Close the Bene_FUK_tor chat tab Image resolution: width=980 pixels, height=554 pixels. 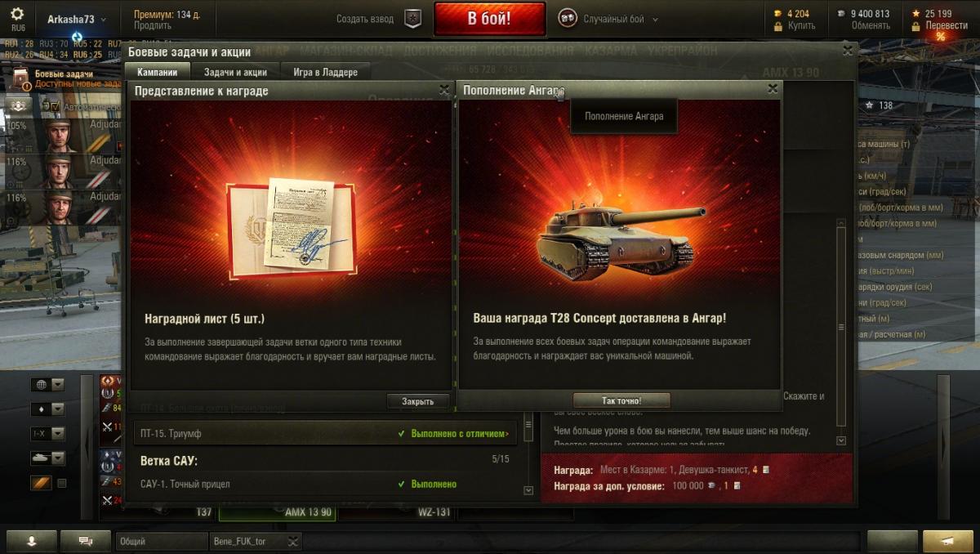292,540
